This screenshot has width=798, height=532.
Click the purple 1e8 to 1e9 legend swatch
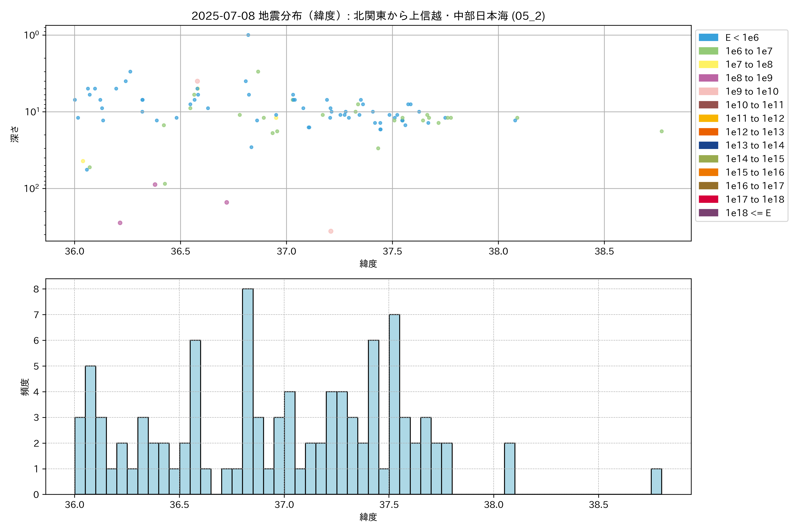708,78
